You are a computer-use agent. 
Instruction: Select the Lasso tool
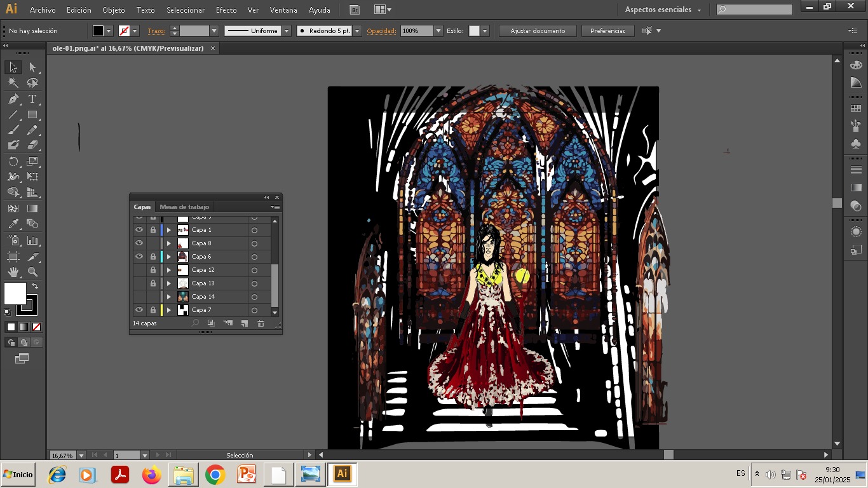(32, 83)
